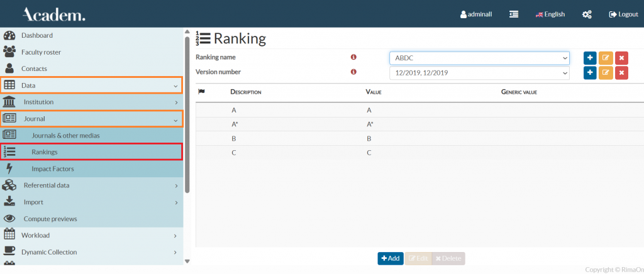Click the flag column header icon
644x274 pixels.
click(x=201, y=92)
